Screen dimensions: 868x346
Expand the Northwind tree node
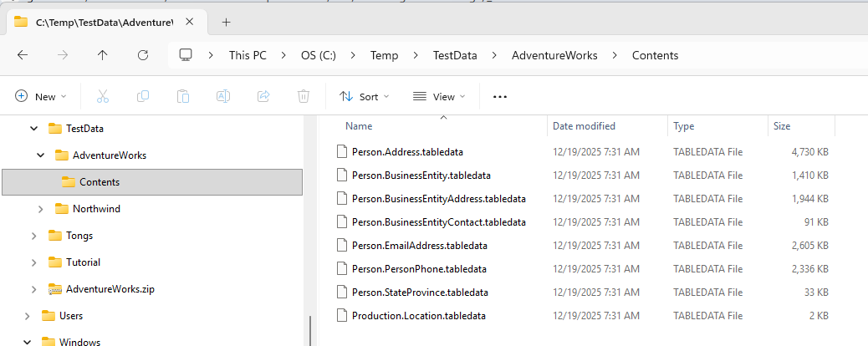tap(40, 209)
